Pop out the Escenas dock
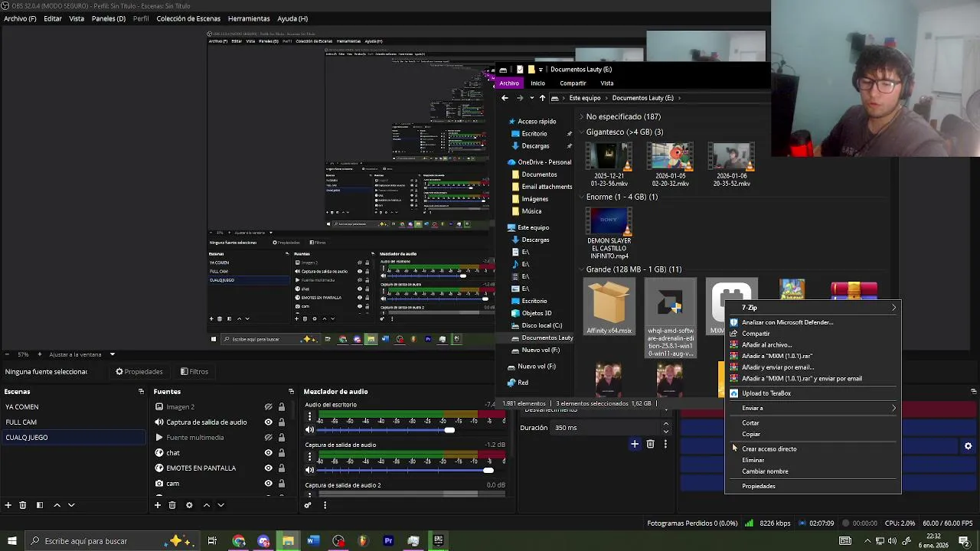 141,391
